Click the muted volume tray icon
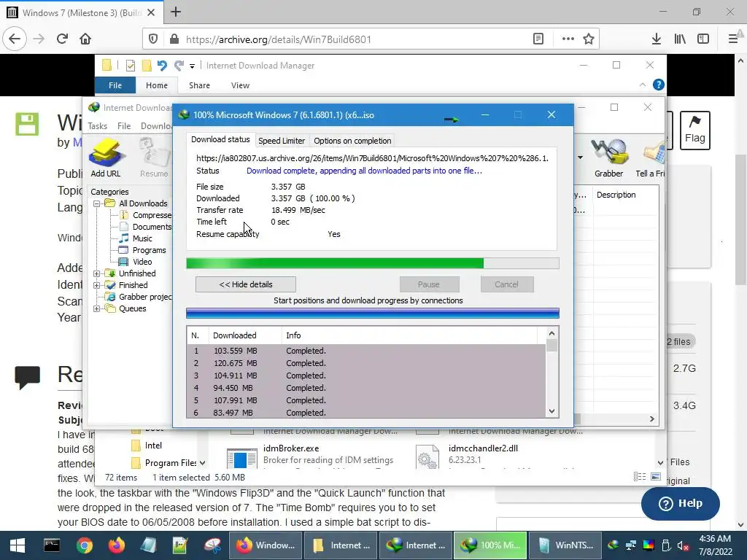 pos(683,545)
